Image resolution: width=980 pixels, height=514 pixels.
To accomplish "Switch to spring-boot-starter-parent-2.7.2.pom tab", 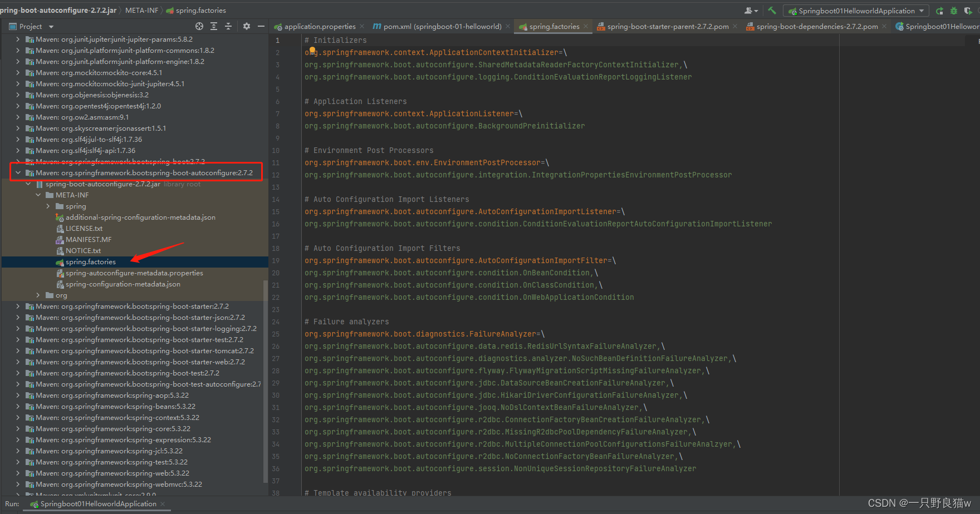I will pos(668,26).
